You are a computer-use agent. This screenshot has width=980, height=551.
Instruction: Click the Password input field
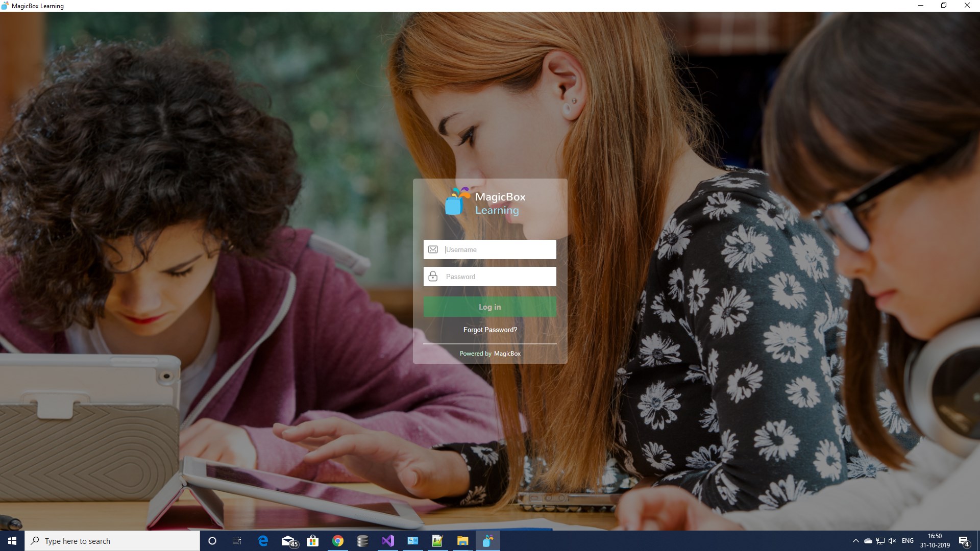499,277
